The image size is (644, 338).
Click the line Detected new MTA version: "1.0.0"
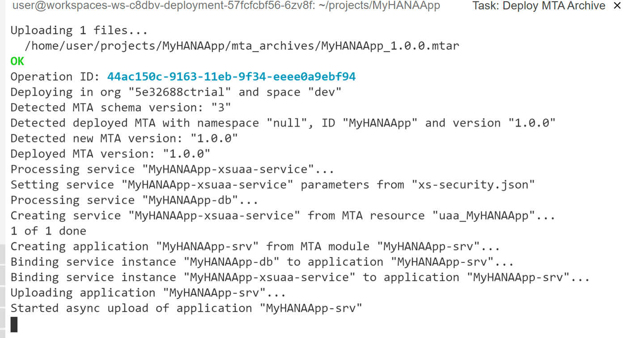point(124,138)
